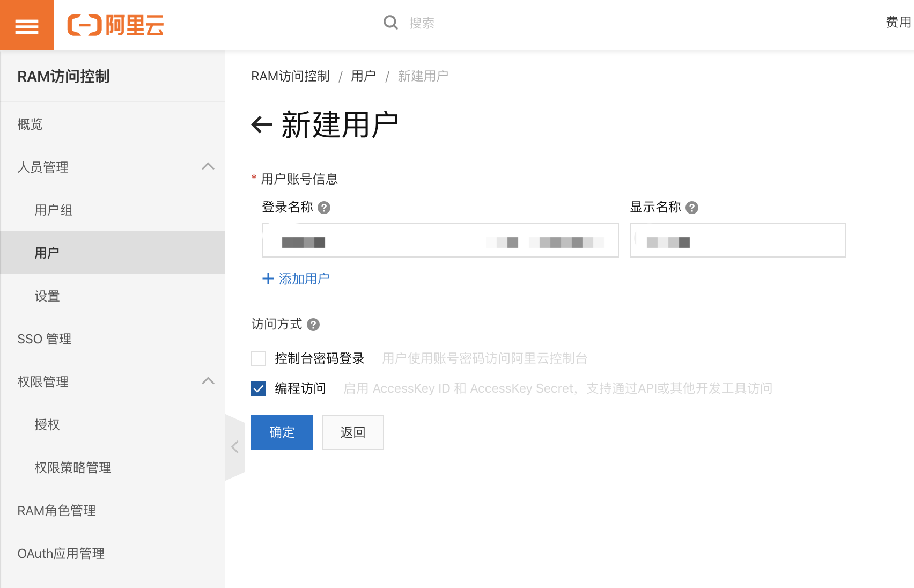Open RAM角色管理 in the sidebar
The width and height of the screenshot is (914, 588).
113,510
